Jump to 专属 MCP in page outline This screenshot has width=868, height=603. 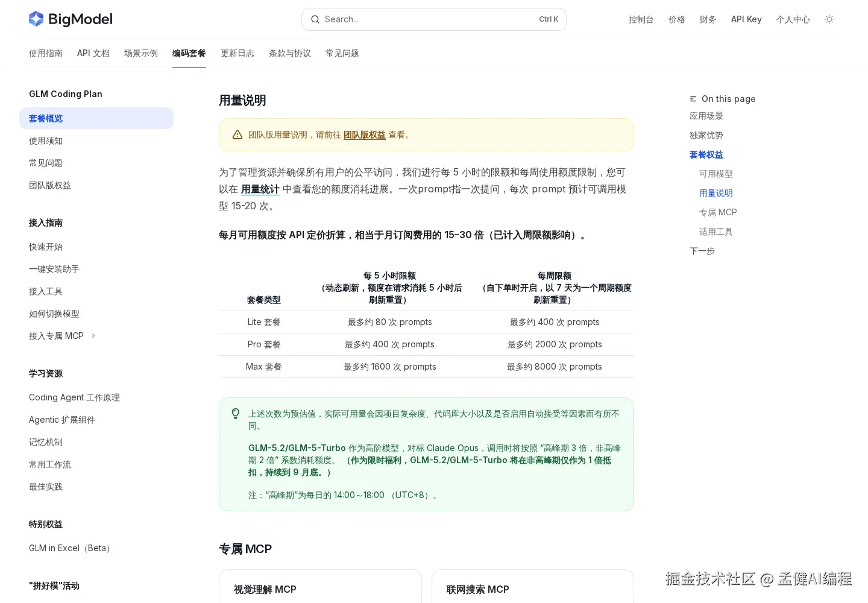(718, 212)
